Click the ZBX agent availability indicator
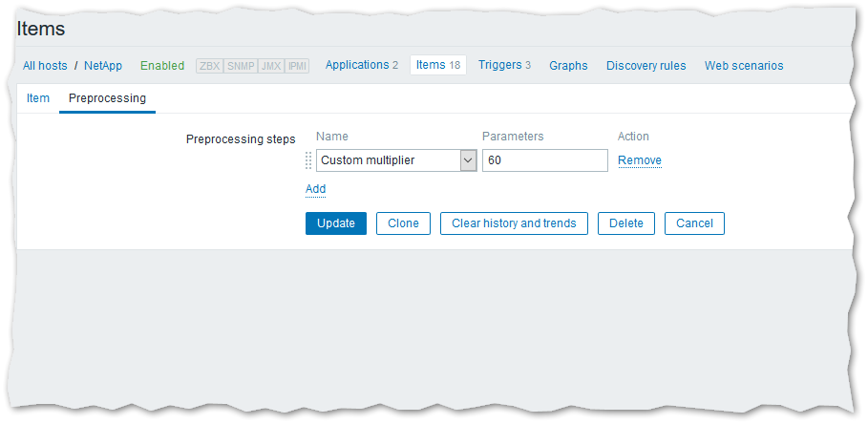Screen dimensions: 868x424 click(209, 66)
